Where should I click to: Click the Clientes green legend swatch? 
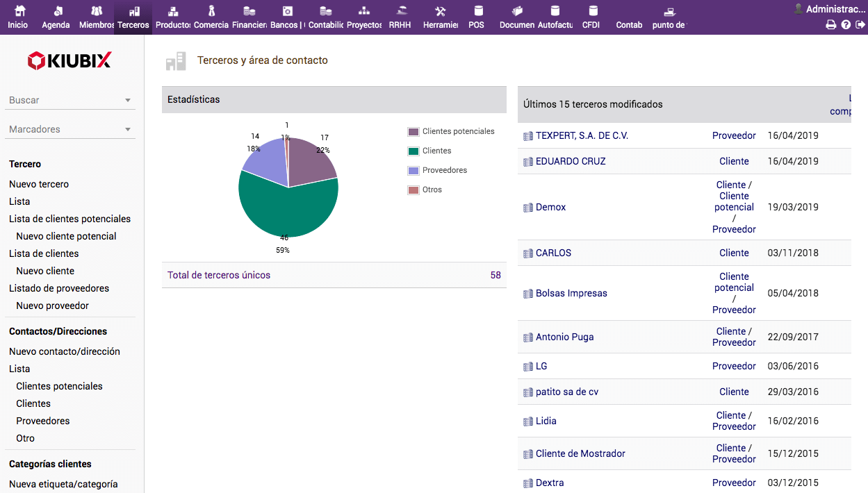[x=413, y=151]
